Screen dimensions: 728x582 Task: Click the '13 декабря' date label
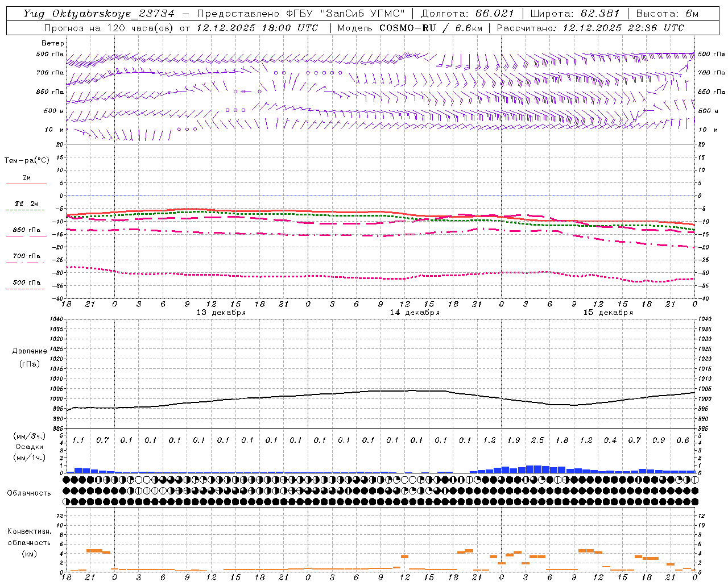pos(221,313)
